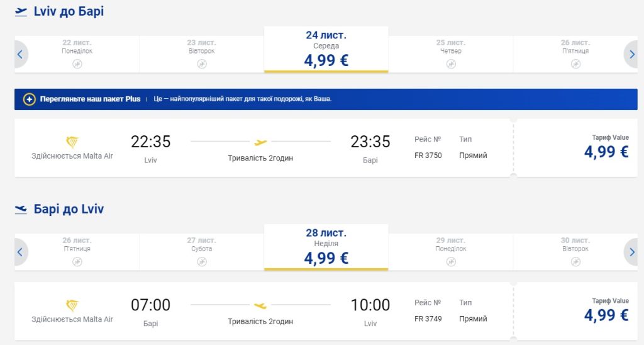Viewport: 644px width, 345px height.
Task: Show later outbound dates with right arrow
Action: pos(631,54)
